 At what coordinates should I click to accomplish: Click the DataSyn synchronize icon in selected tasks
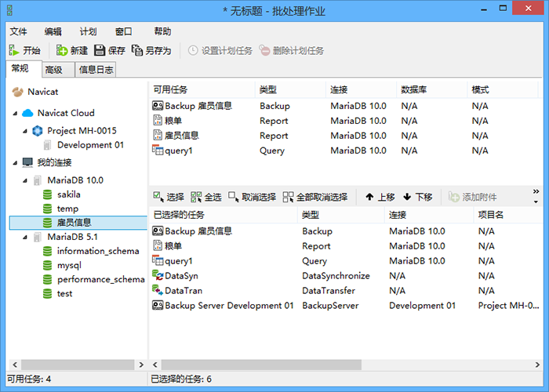click(x=158, y=275)
